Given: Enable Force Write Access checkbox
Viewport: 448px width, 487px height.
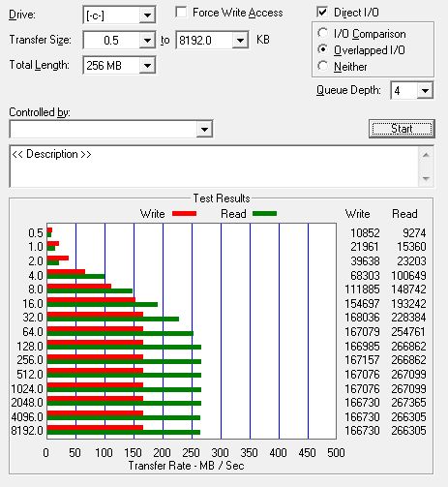Looking at the screenshot, I should [181, 13].
